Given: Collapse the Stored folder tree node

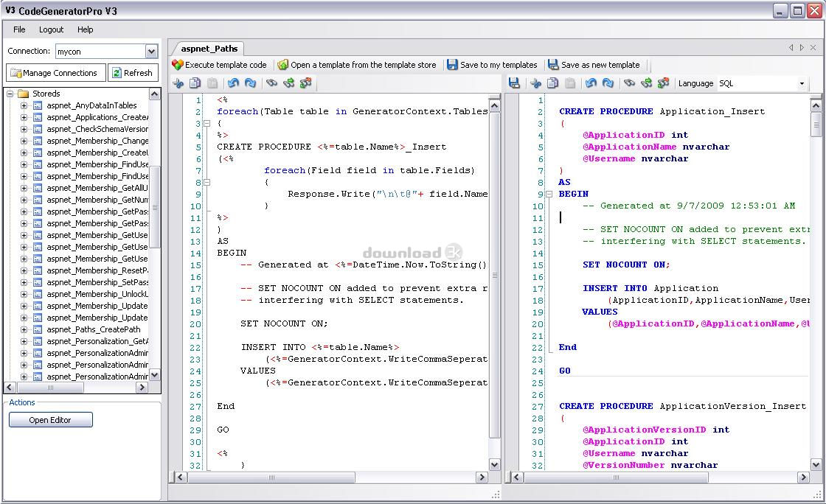Looking at the screenshot, I should tap(10, 94).
